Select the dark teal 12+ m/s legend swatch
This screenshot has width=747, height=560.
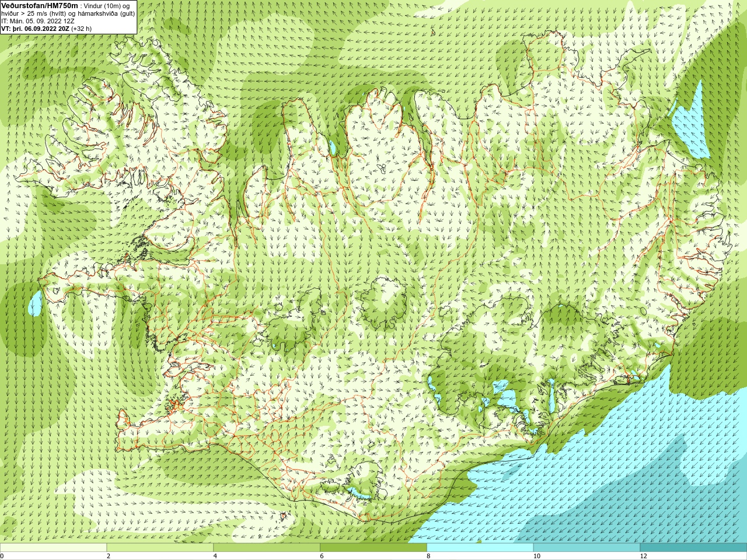[693, 548]
